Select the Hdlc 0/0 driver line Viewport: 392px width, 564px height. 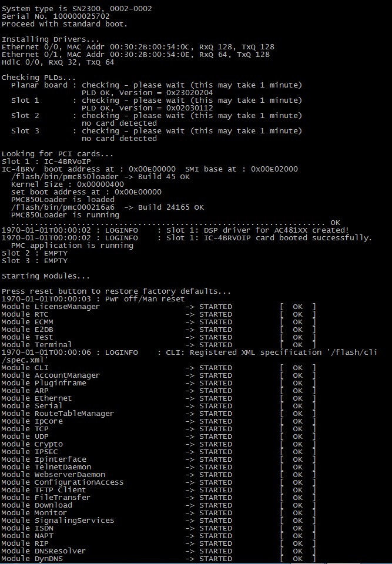[58, 62]
